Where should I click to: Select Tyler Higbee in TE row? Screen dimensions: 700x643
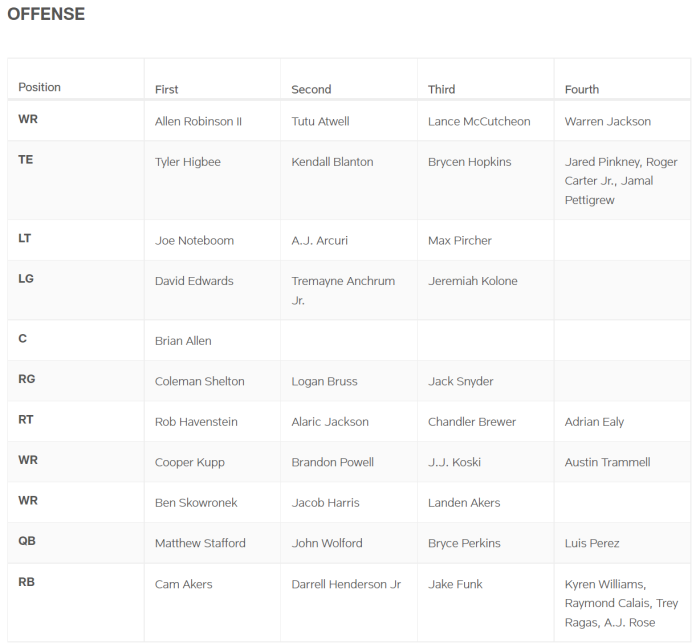[x=186, y=162]
